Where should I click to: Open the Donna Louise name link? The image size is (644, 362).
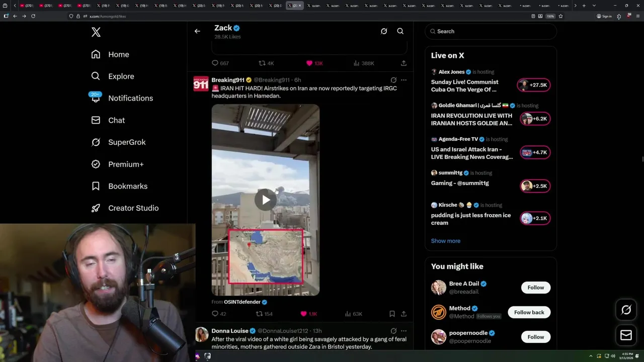[230, 331]
